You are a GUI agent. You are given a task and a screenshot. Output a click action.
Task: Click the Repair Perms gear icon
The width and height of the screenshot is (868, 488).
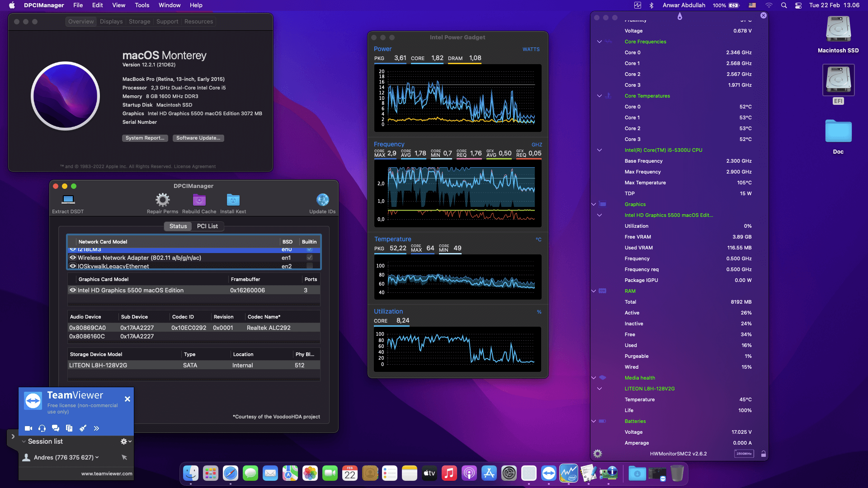tap(162, 199)
